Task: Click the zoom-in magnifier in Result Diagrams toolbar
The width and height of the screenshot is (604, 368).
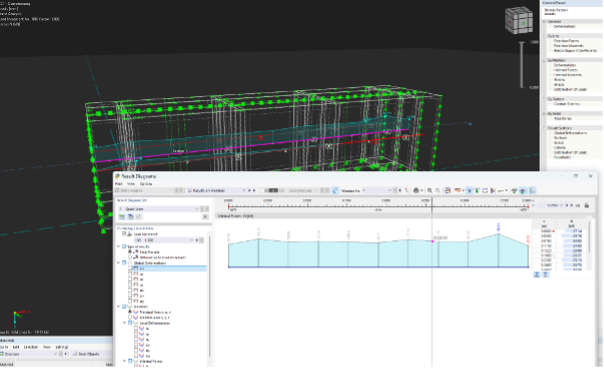Action: (430, 190)
